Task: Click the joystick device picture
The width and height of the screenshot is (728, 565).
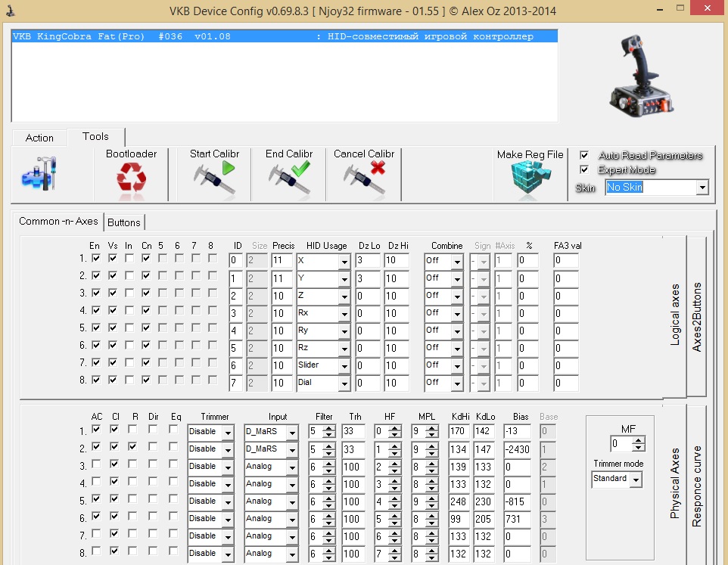Action: [x=641, y=75]
